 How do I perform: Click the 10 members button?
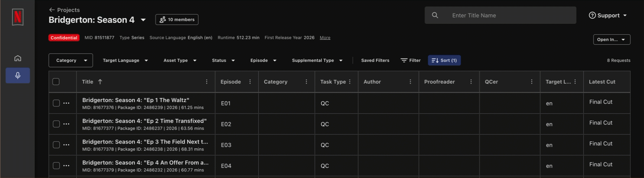(x=177, y=20)
